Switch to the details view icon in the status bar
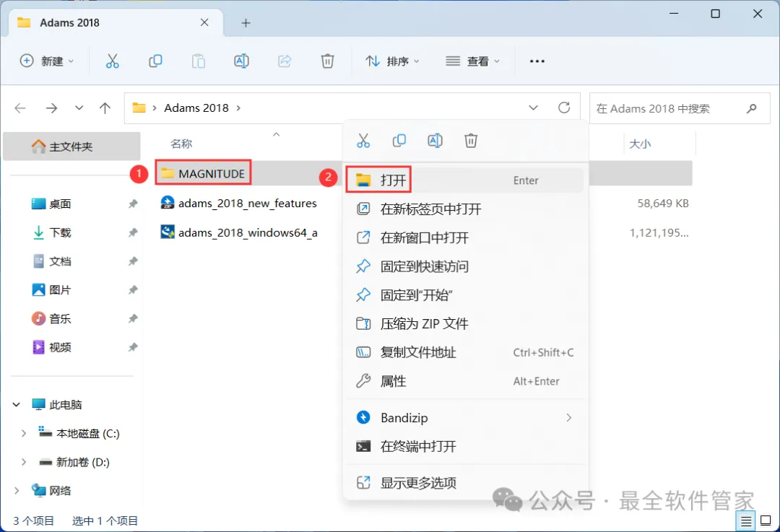The width and height of the screenshot is (780, 532). tap(745, 521)
